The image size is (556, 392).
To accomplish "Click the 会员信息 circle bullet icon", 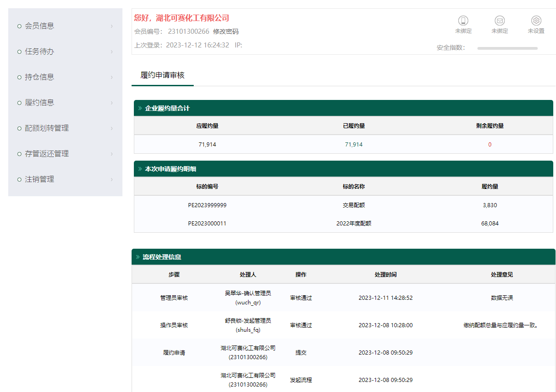I will [19, 26].
